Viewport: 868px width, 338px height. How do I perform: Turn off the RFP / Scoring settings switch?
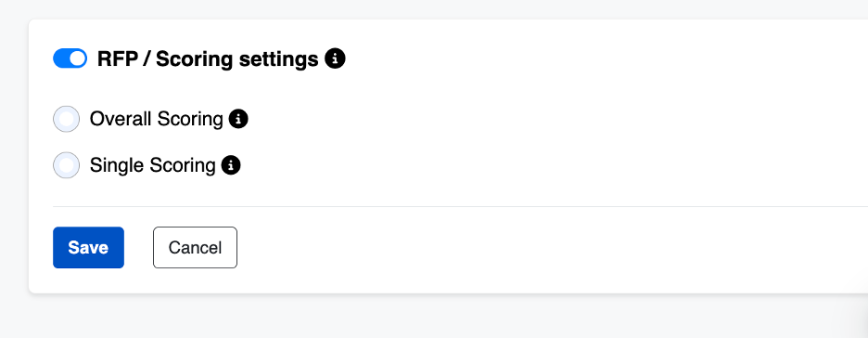point(70,58)
